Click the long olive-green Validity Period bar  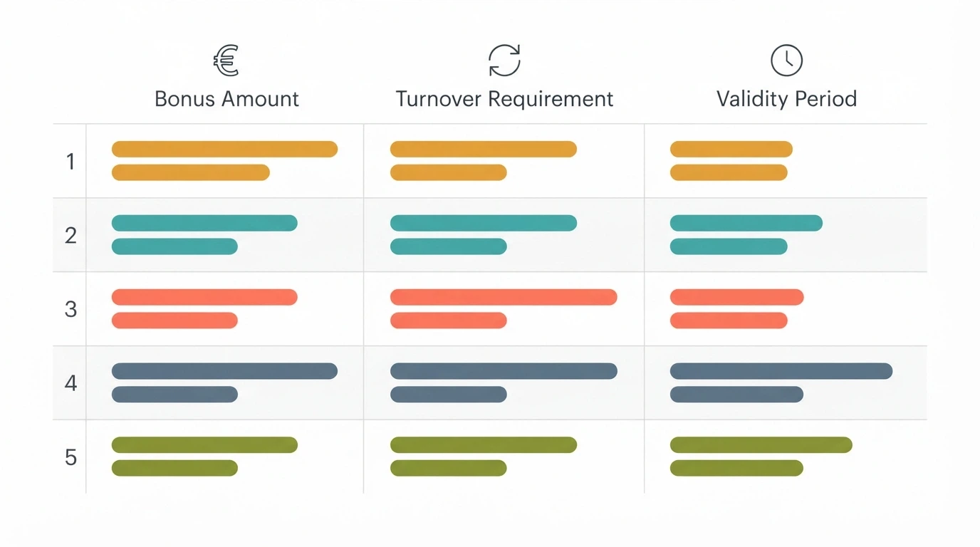click(761, 445)
